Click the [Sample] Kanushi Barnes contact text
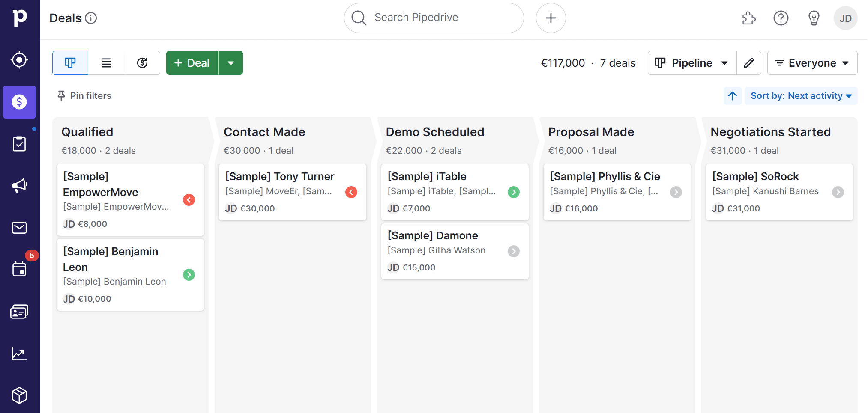This screenshot has height=413, width=868. (x=765, y=191)
